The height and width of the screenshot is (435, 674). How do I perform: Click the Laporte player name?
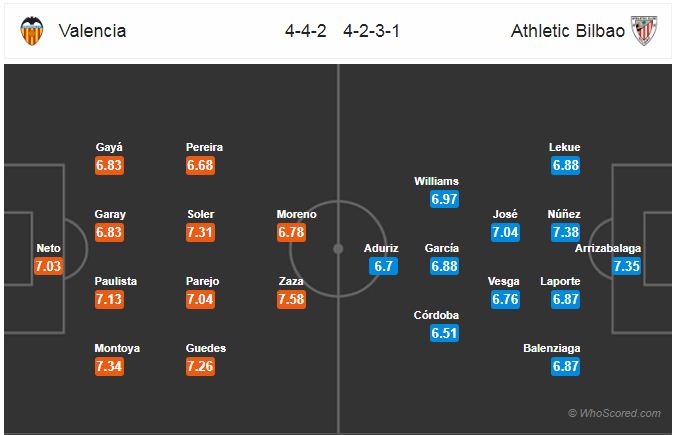[560, 281]
